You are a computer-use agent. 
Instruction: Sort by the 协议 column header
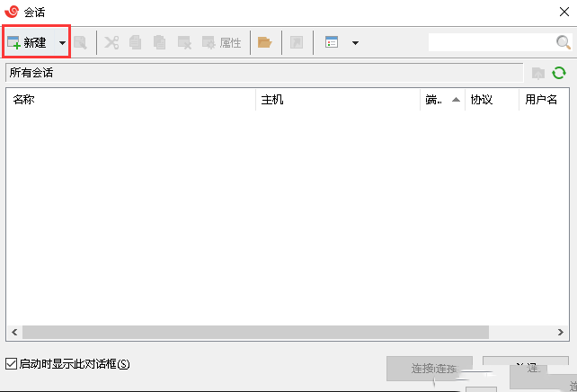click(x=492, y=100)
